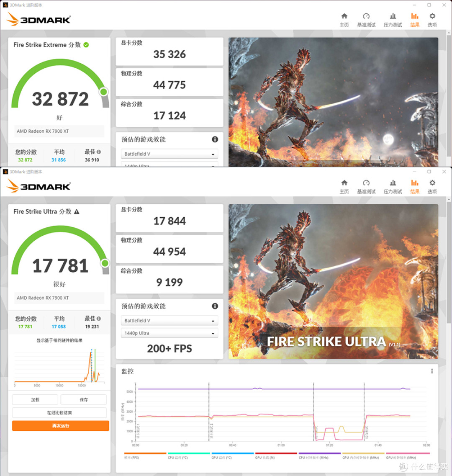Toggle GPU 温度 (°C) legend item

click(232, 455)
